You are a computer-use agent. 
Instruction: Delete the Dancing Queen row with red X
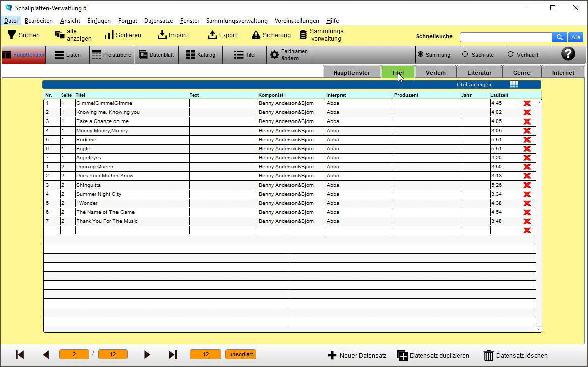tap(527, 167)
